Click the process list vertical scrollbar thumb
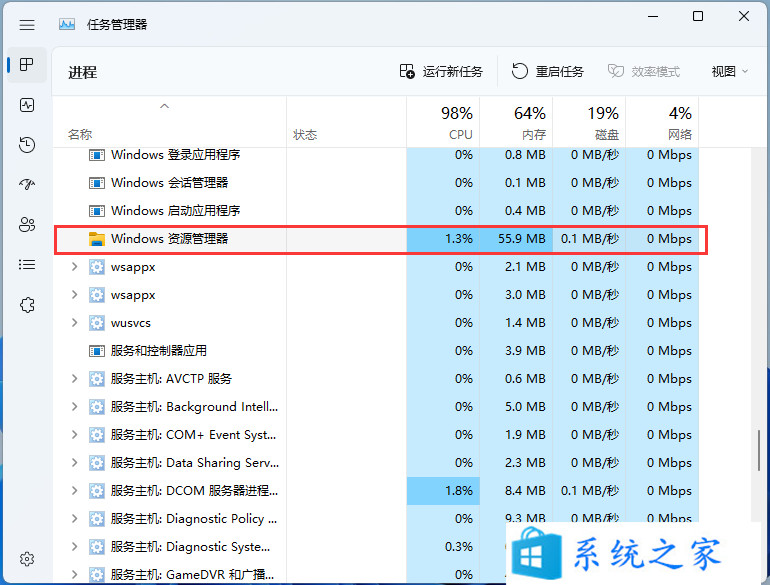 [759, 450]
